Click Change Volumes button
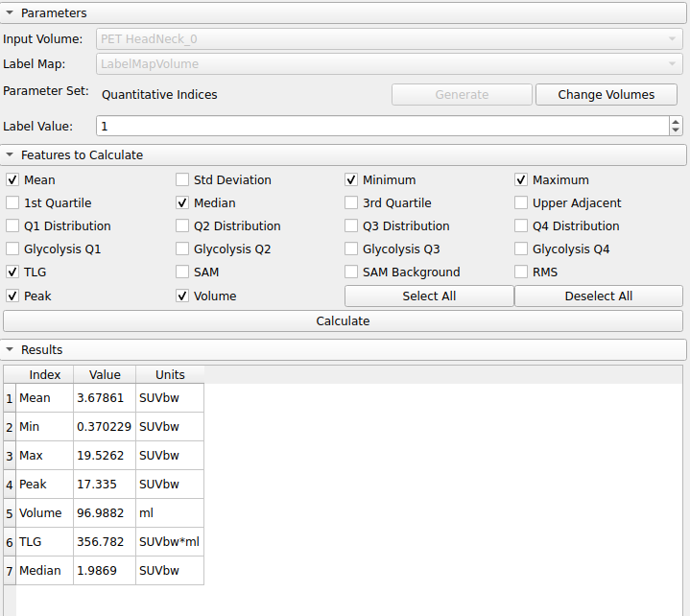The image size is (690, 616). click(606, 95)
